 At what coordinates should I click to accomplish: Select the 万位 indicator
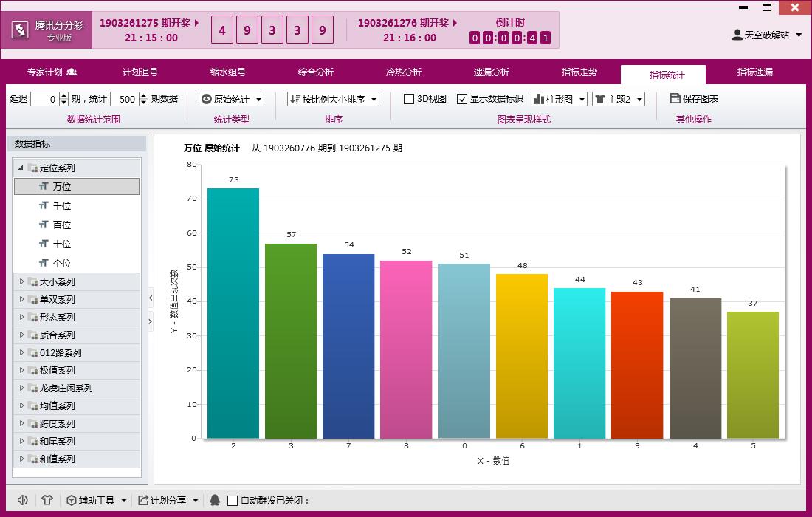[x=77, y=187]
